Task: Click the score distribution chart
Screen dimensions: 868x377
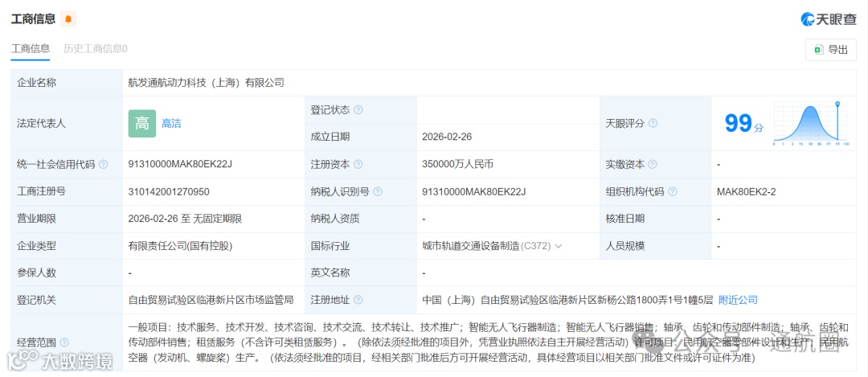Action: pos(812,124)
